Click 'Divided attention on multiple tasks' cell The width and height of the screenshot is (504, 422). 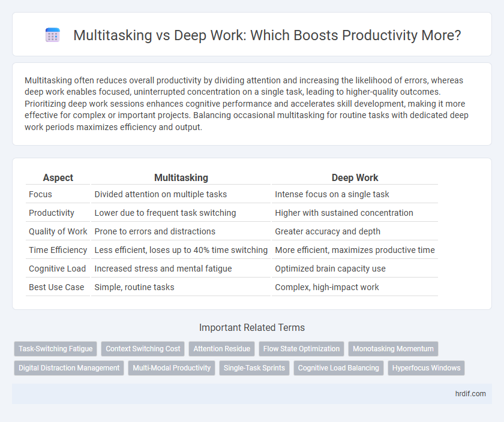181,194
